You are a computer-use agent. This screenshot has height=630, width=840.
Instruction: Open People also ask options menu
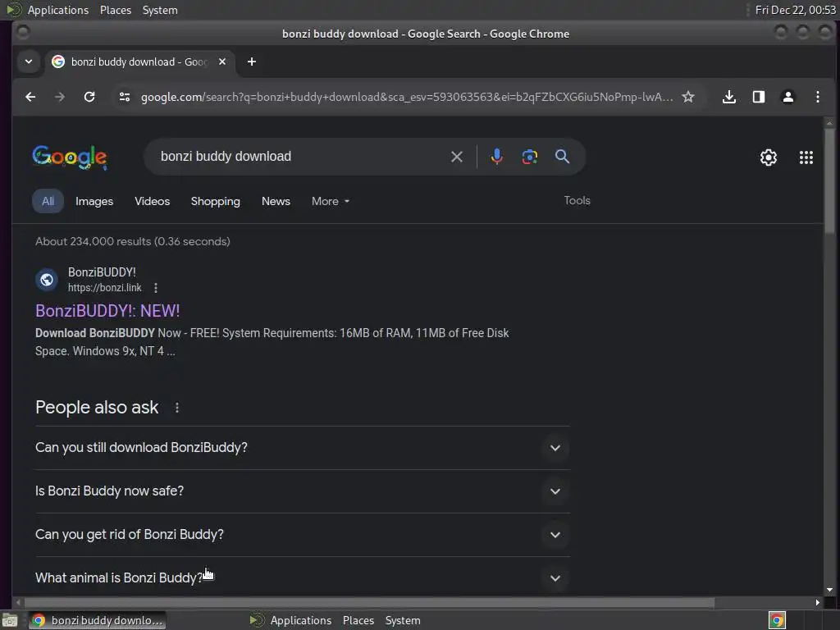point(177,408)
